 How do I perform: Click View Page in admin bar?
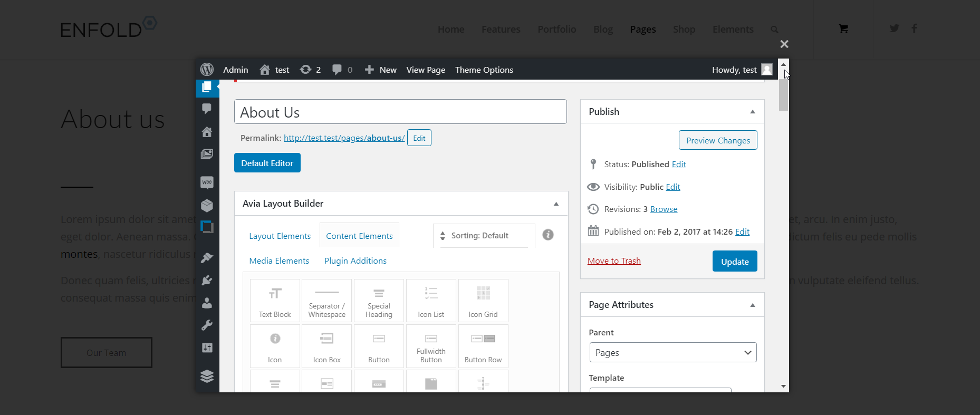pyautogui.click(x=426, y=70)
